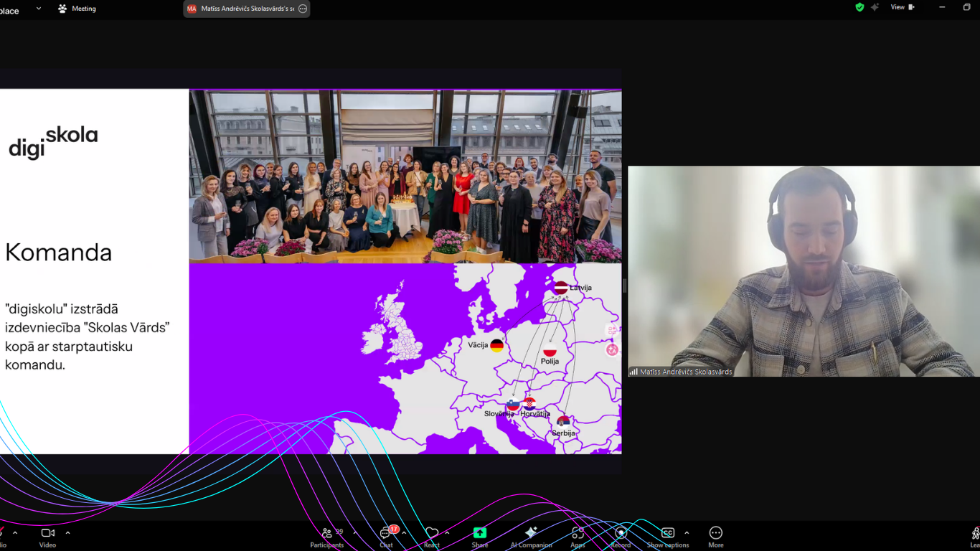The height and width of the screenshot is (551, 980).
Task: Expand the captions options arrow
Action: click(x=687, y=533)
